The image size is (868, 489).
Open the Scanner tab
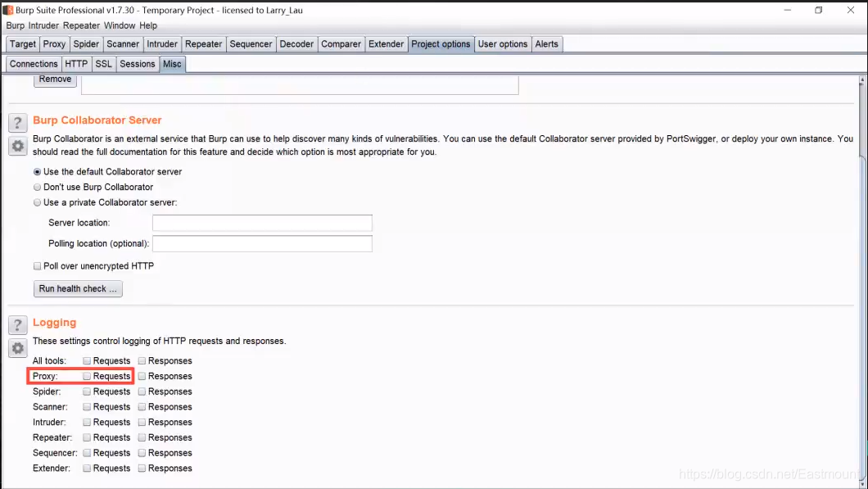[123, 44]
